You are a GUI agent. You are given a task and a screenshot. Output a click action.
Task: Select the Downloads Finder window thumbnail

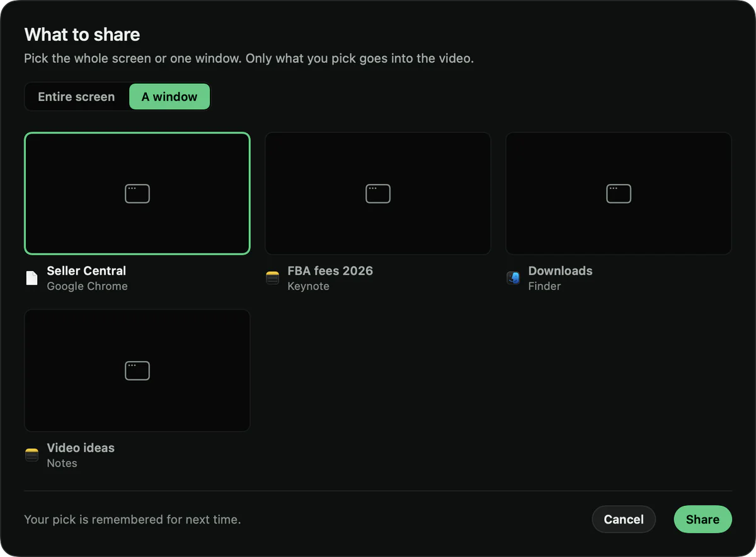point(619,193)
